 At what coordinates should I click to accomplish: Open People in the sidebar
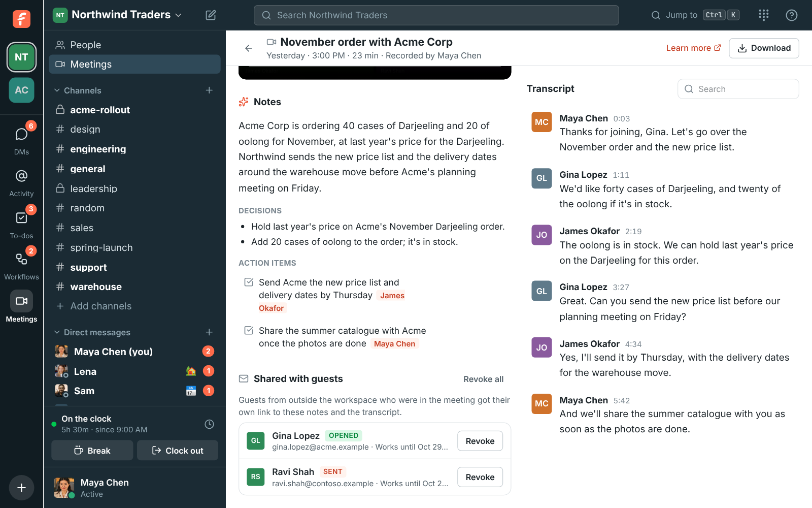coord(134,45)
